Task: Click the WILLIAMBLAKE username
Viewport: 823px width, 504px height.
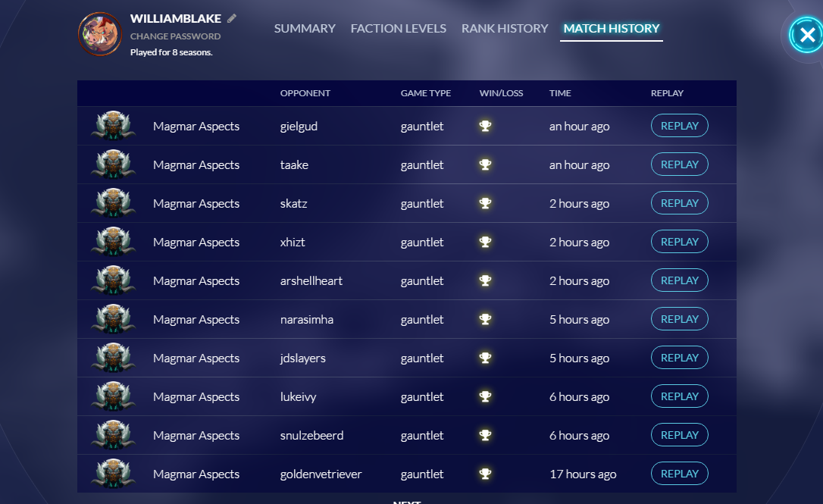Action: pyautogui.click(x=175, y=18)
